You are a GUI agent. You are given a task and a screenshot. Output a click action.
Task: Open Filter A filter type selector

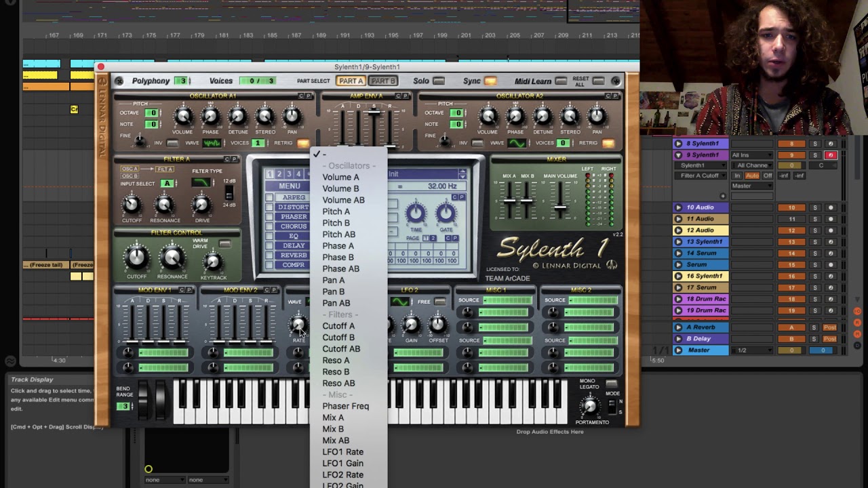[201, 182]
